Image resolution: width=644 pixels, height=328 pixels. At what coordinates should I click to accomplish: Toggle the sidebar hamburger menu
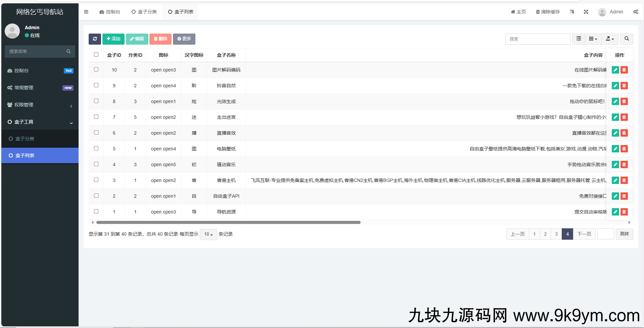pos(86,12)
